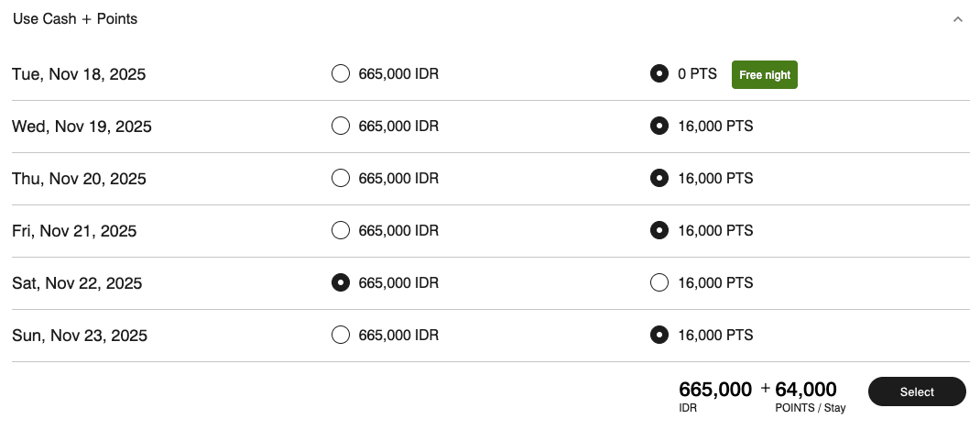
Task: Switch Fri, Nov 21 to 665,000 IDR
Action: [341, 231]
